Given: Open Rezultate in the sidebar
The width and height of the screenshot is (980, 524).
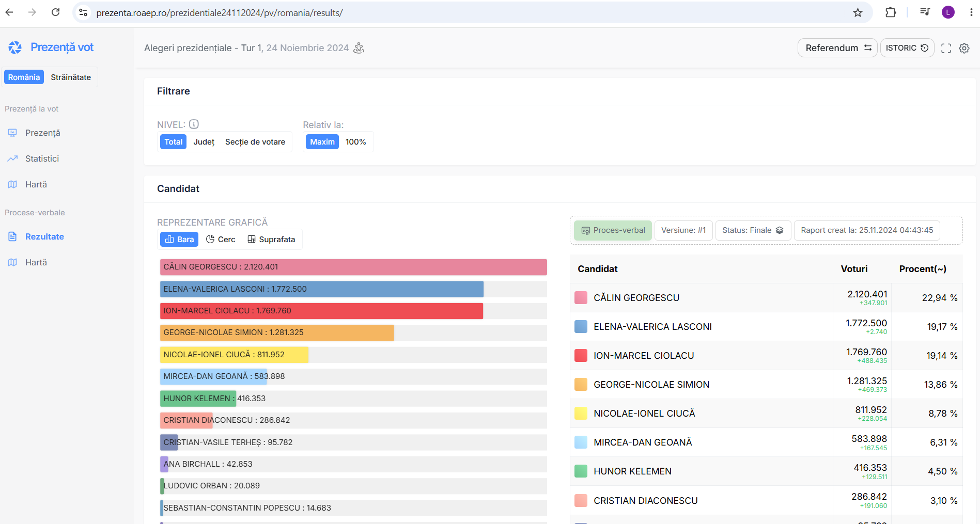Looking at the screenshot, I should click(x=44, y=236).
